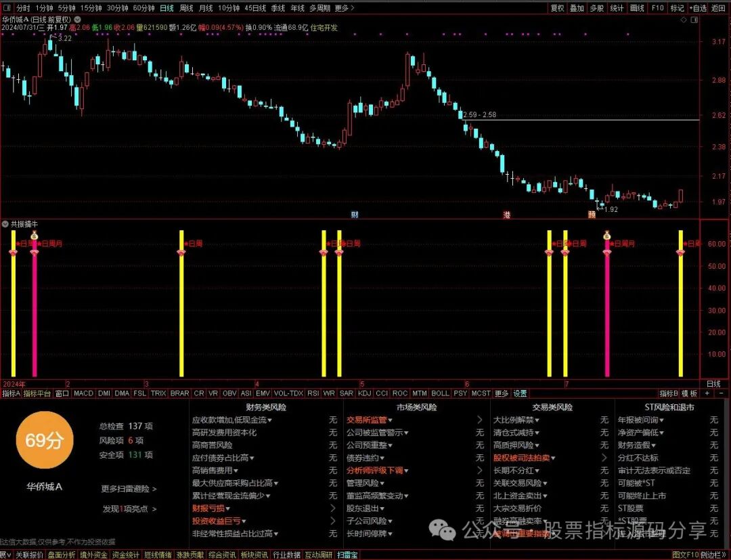Select the KDJ indicator
Image resolution: width=731 pixels, height=560 pixels.
click(364, 393)
